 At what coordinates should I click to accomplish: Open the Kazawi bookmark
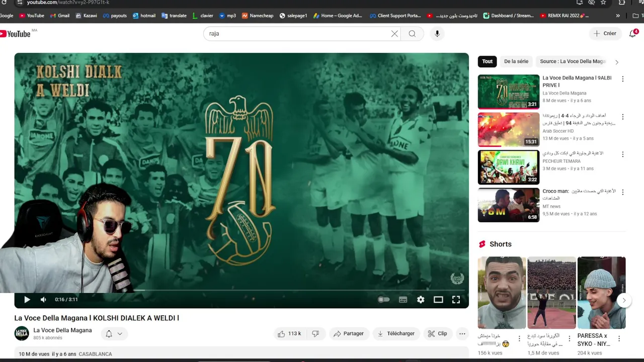coord(86,16)
